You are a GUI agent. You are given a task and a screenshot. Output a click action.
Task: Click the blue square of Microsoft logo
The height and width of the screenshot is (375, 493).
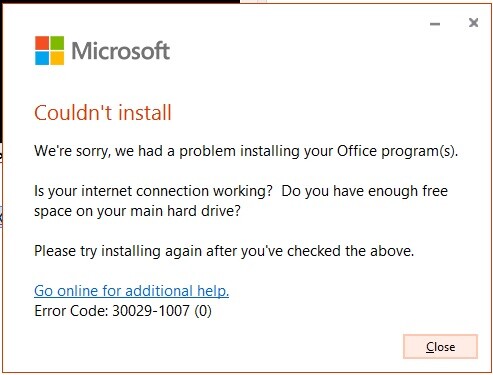[x=42, y=58]
